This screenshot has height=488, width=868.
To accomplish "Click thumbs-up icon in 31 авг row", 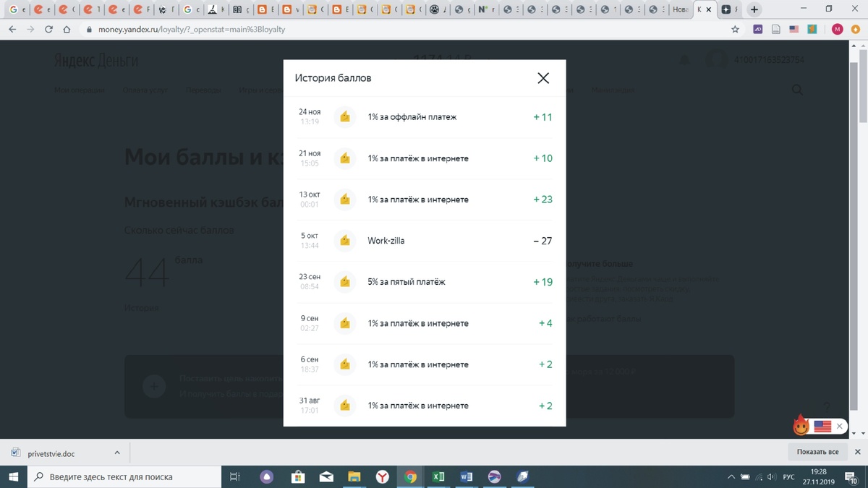I will coord(345,406).
